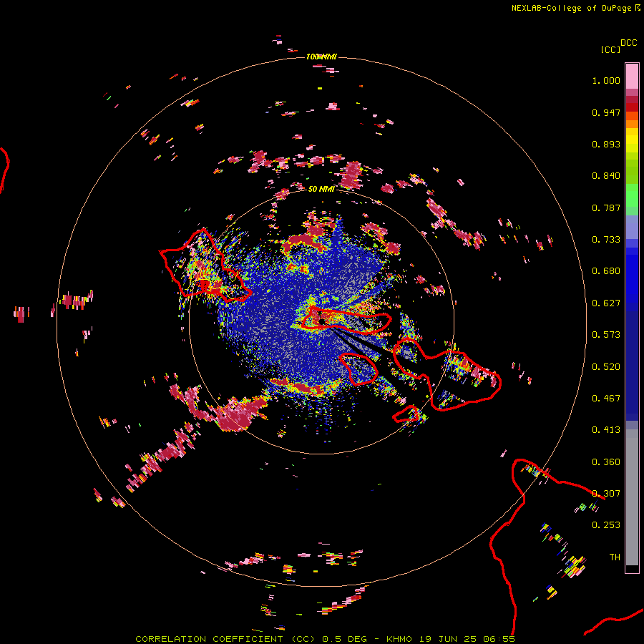Select the light pink top band of color scale

click(x=632, y=77)
